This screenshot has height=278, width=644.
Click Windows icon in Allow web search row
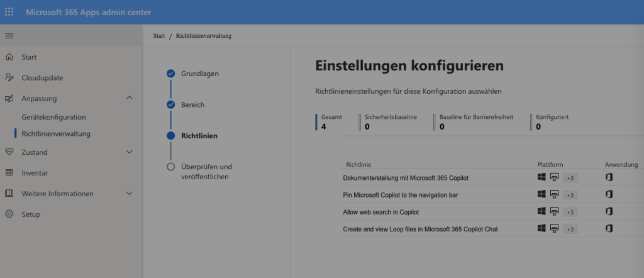pyautogui.click(x=541, y=211)
